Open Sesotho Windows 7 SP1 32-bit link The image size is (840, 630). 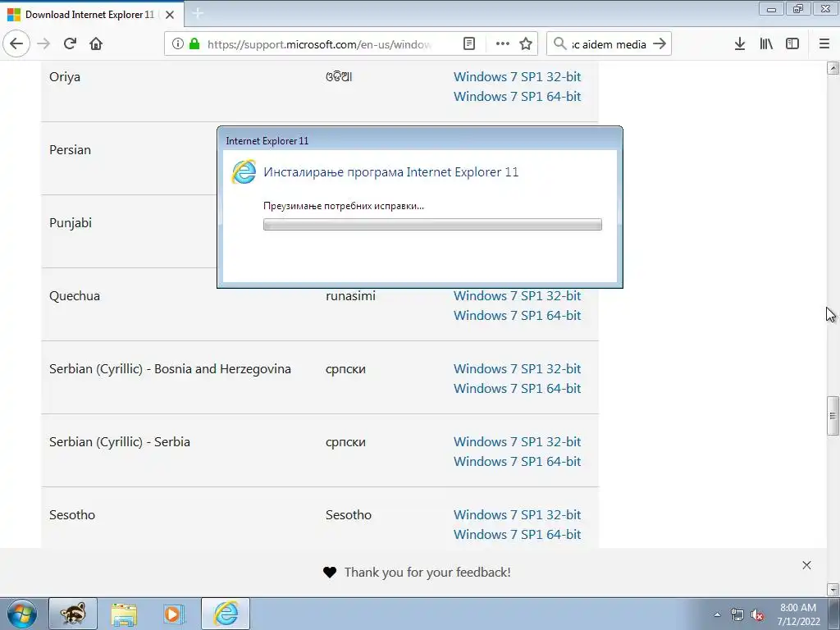[x=517, y=515]
